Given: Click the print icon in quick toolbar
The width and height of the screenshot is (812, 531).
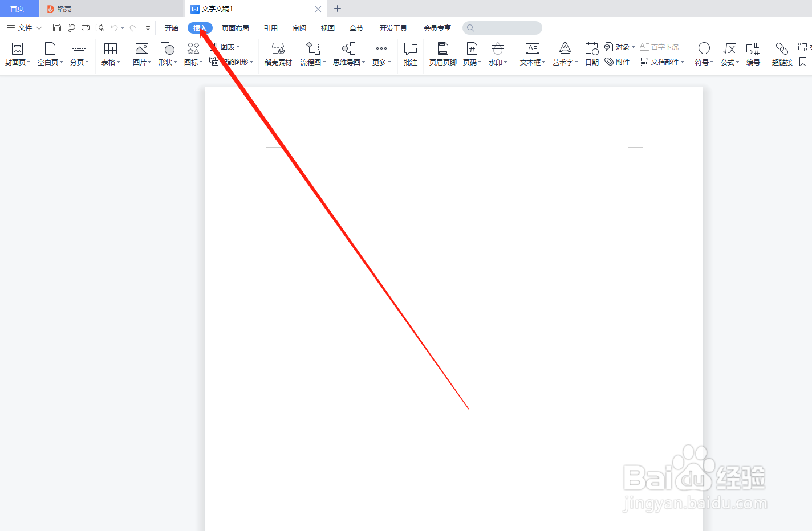Looking at the screenshot, I should [86, 28].
